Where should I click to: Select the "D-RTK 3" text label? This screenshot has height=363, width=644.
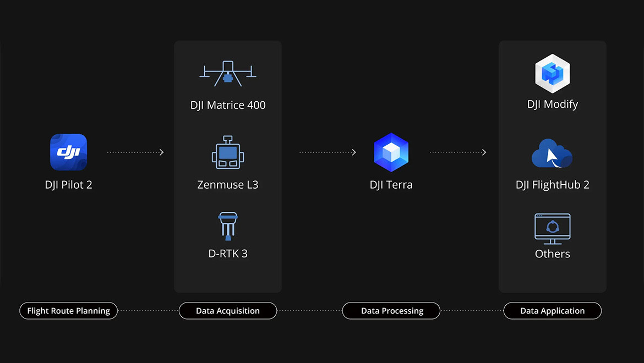coord(228,254)
